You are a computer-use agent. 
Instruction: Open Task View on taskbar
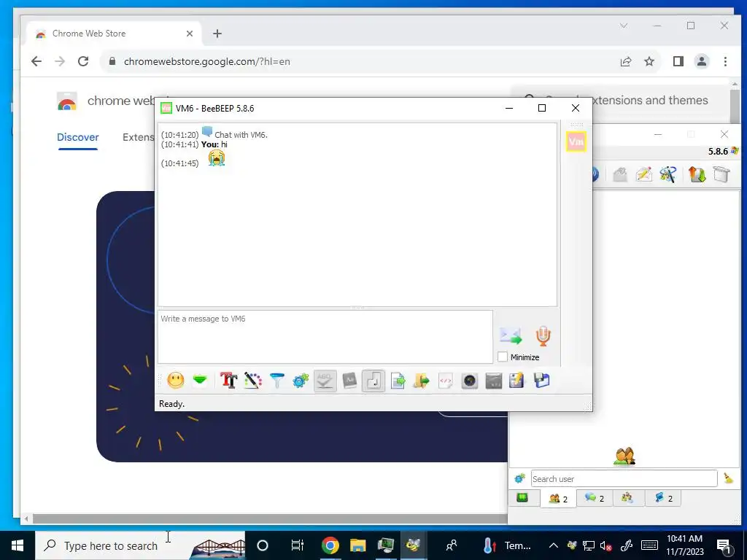pos(297,545)
